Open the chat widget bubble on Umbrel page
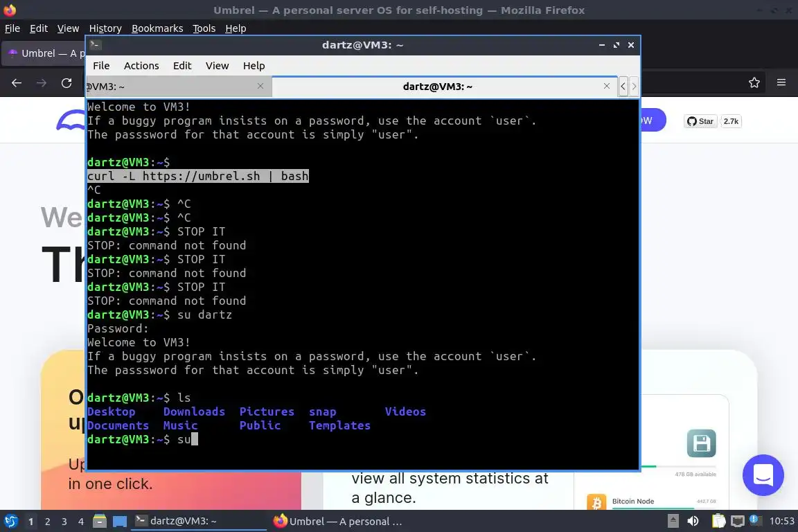This screenshot has width=798, height=532. [x=763, y=475]
